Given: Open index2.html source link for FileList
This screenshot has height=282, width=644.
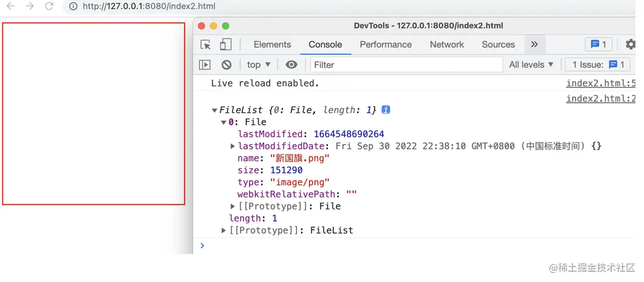Looking at the screenshot, I should 601,98.
